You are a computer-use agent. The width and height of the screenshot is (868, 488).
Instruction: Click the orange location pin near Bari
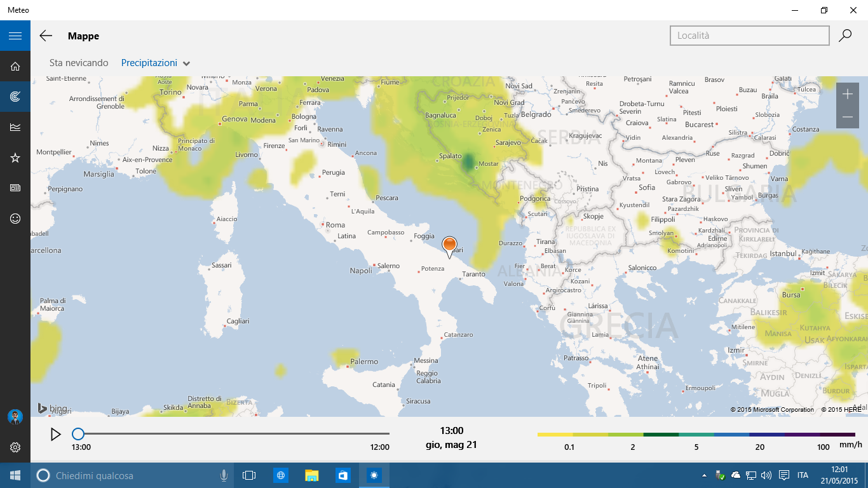pos(449,246)
